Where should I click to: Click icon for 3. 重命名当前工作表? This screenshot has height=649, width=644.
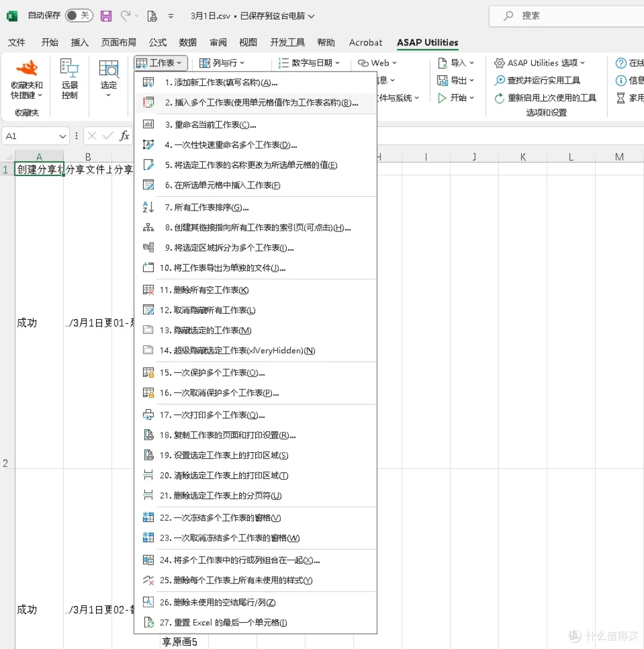(x=148, y=124)
